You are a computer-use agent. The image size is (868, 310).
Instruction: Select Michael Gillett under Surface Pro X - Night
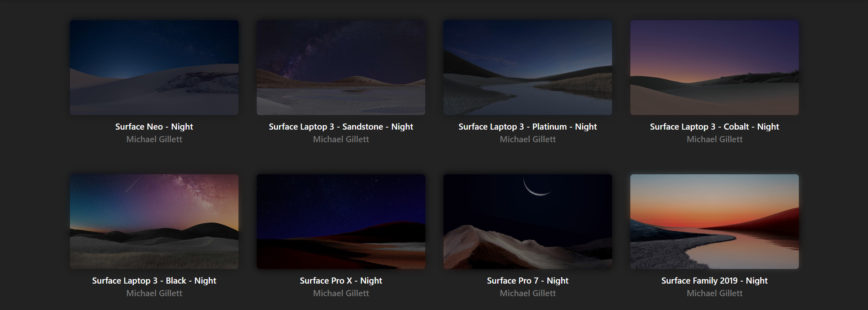tap(341, 293)
